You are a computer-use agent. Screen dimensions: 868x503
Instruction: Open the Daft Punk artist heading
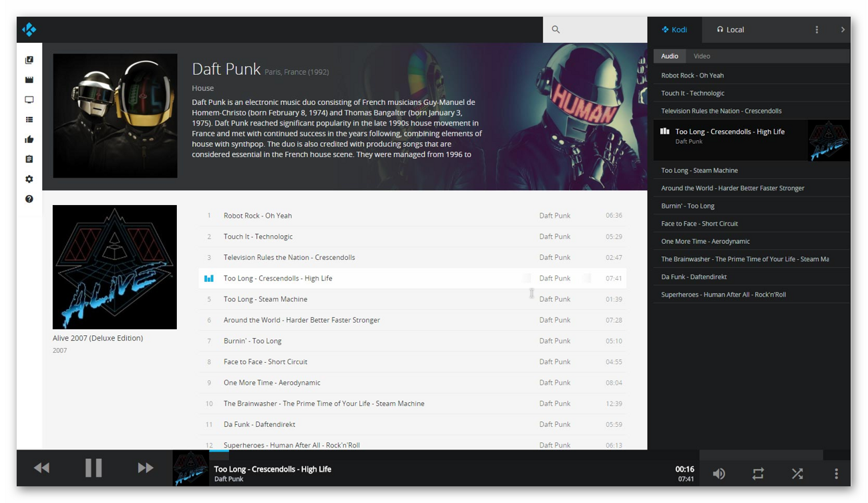226,69
